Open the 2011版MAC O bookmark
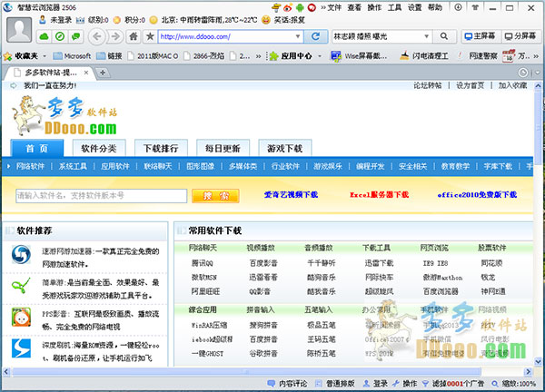 [154, 56]
